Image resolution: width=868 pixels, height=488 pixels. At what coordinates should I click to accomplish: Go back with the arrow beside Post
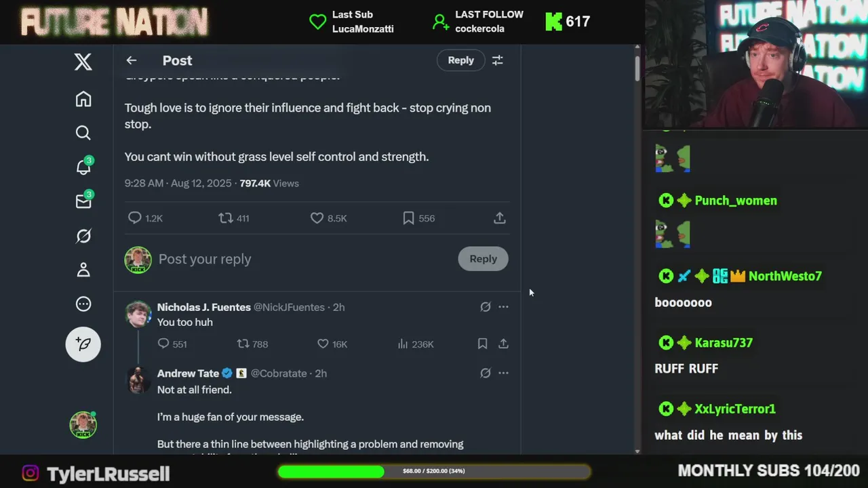[x=132, y=60]
